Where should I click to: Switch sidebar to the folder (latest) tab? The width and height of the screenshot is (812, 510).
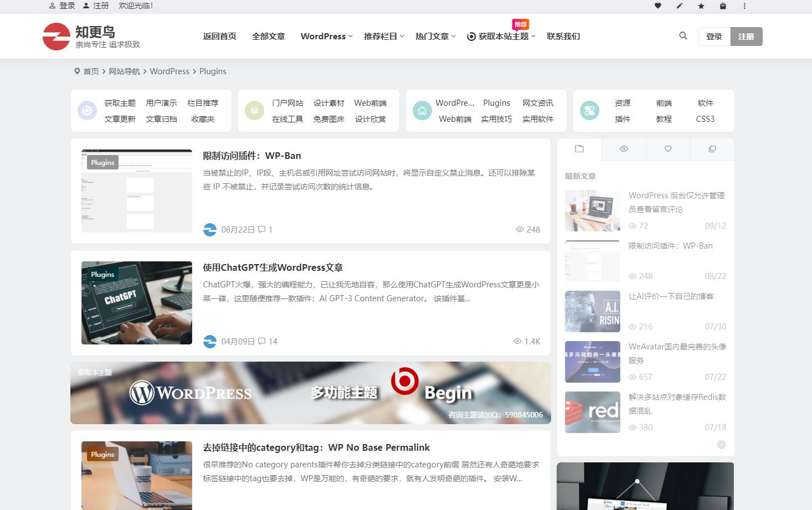tap(579, 149)
